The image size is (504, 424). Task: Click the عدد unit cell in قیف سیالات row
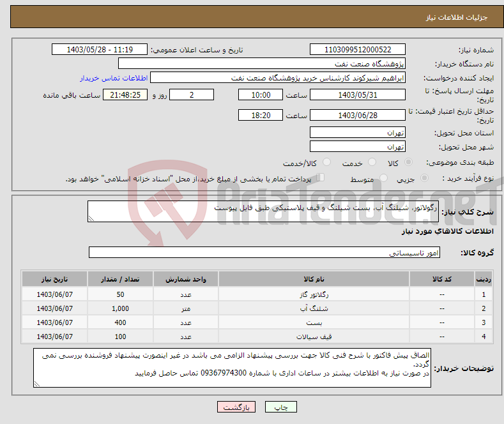[186, 337]
